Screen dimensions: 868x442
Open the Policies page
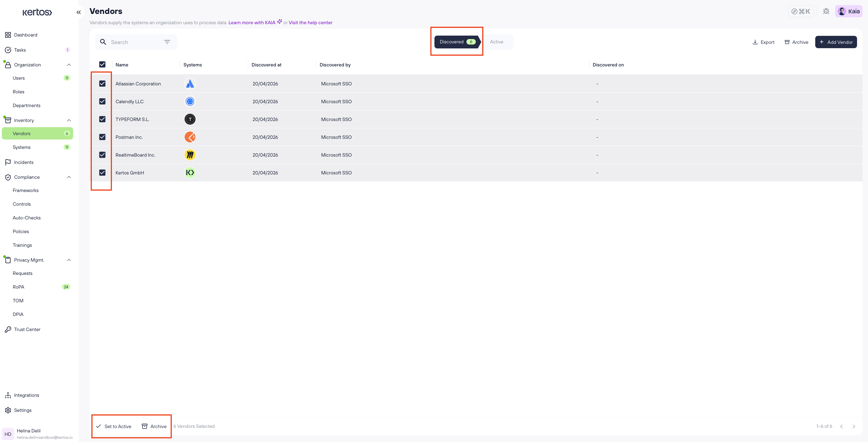[37, 232]
